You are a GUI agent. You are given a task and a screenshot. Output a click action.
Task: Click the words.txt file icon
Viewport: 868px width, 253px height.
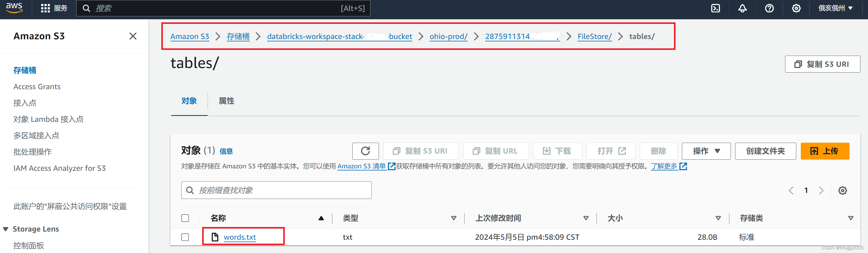(215, 237)
